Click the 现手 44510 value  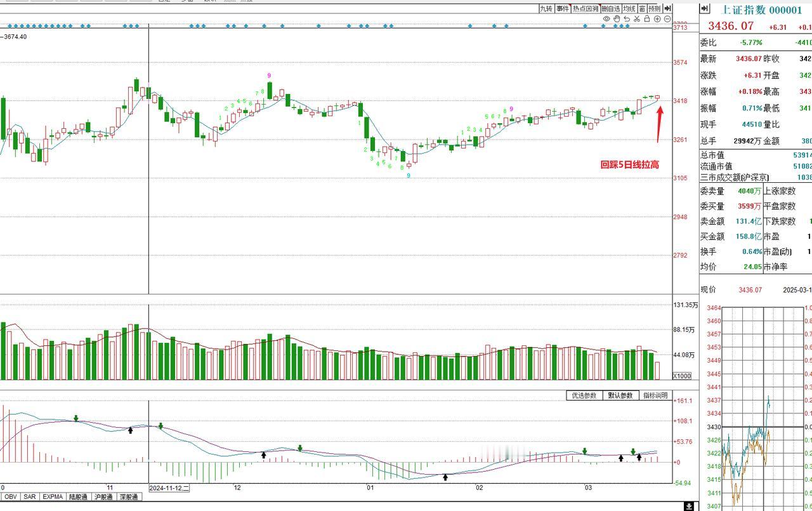click(752, 125)
